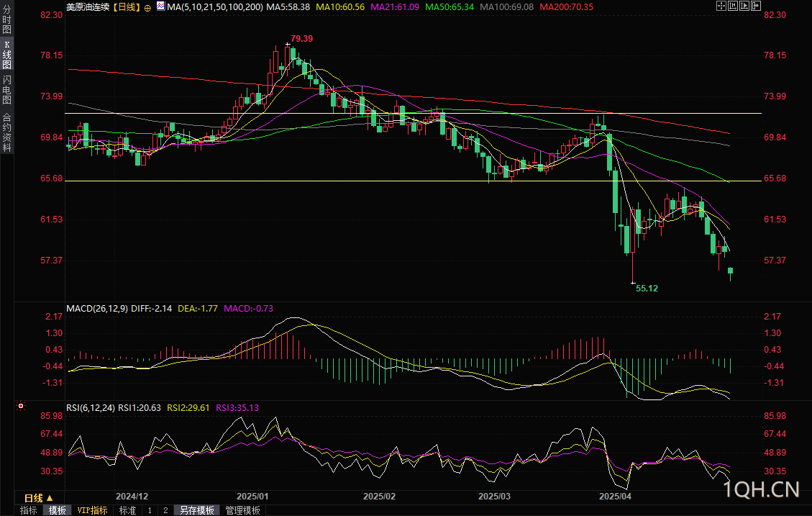The width and height of the screenshot is (812, 516).
Task: Open the RSI(6,12,24) indicator parameters
Action: click(91, 407)
